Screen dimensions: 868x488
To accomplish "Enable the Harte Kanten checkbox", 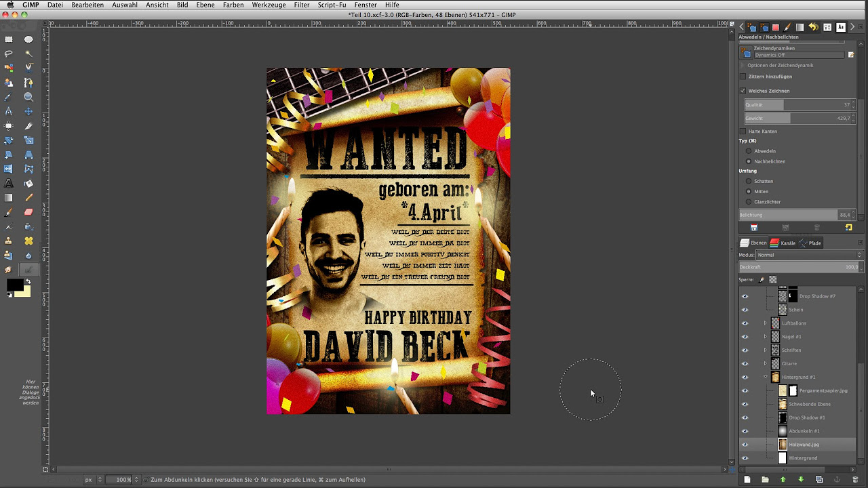I will 743,131.
